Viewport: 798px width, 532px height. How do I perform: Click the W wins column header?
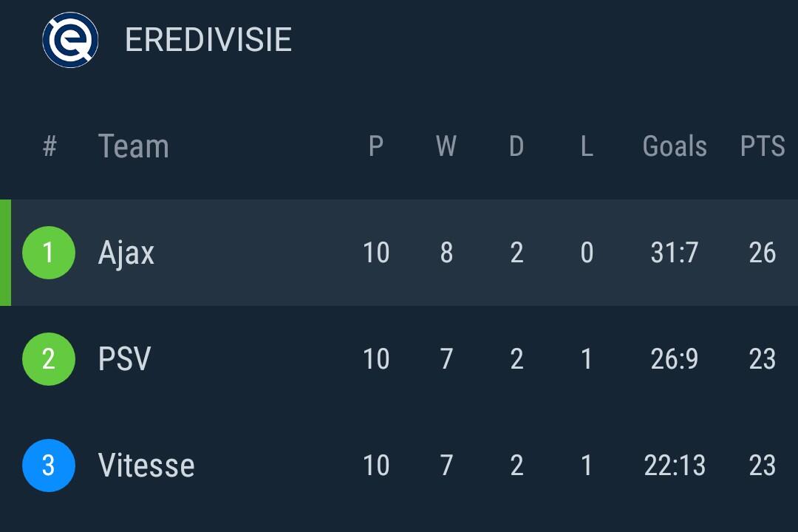[x=446, y=146]
